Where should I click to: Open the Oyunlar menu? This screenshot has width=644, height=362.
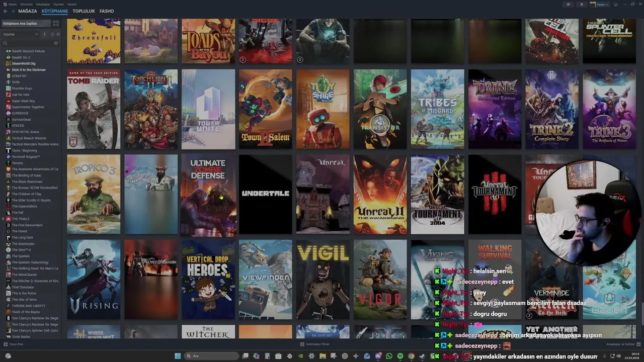pyautogui.click(x=58, y=4)
